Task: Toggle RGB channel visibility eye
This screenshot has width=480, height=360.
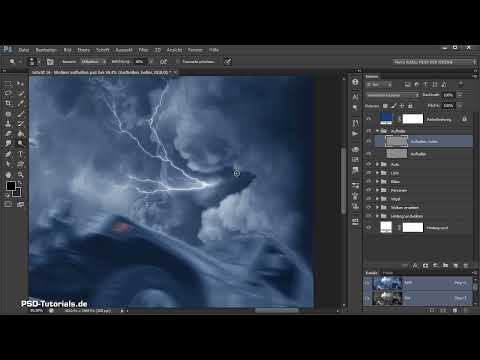Action: coord(368,283)
